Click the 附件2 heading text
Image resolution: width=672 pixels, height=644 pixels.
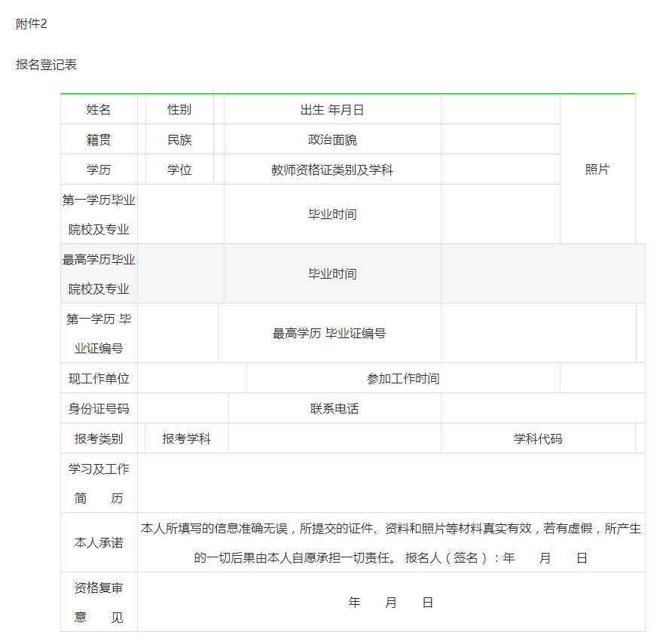coord(32,23)
